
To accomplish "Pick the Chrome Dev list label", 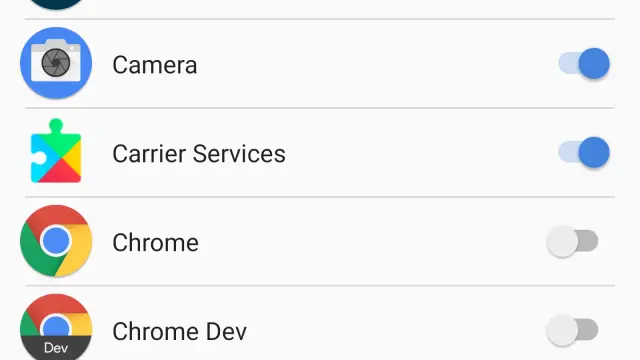I will (180, 331).
